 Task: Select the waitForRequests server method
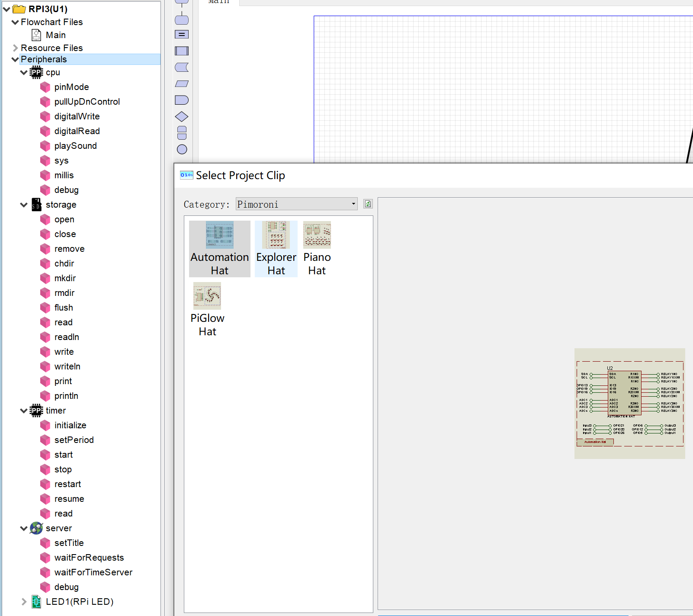coord(89,558)
